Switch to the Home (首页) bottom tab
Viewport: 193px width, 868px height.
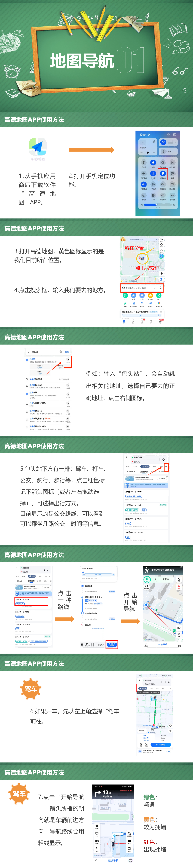pyautogui.click(x=124, y=321)
